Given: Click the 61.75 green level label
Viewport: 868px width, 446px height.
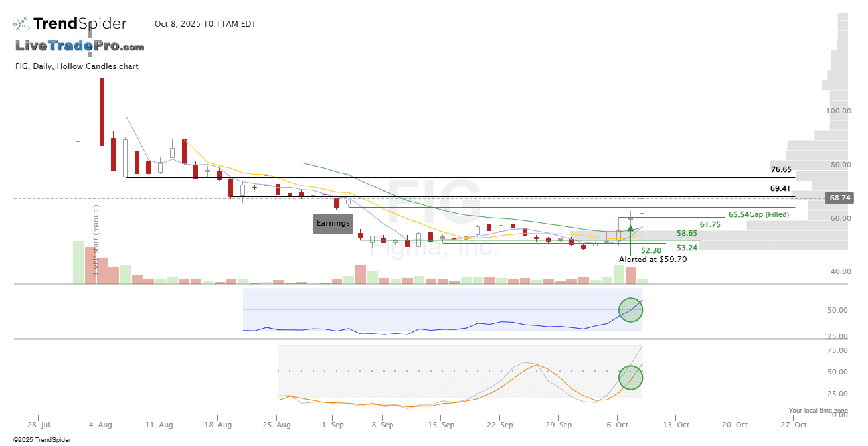Looking at the screenshot, I should point(710,225).
